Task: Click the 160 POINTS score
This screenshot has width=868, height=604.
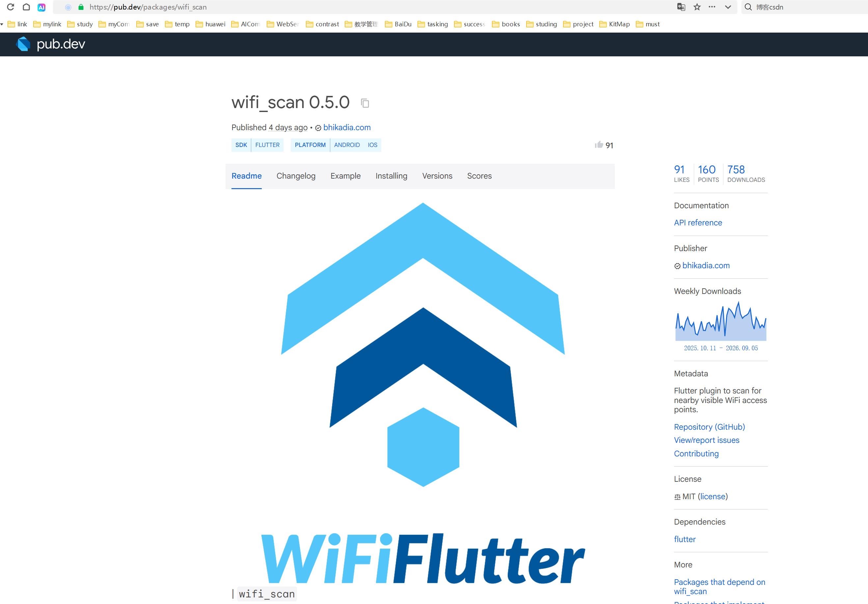Action: tap(708, 174)
